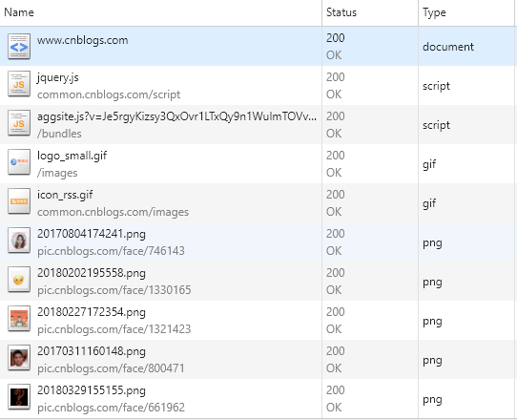Click the pic.cnblogs.com/face/1321423 path
This screenshot has height=420, width=517.
click(x=114, y=329)
